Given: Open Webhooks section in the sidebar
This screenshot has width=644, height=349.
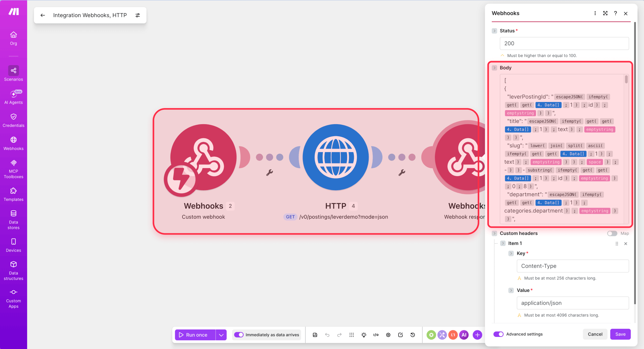Looking at the screenshot, I should click(x=13, y=143).
